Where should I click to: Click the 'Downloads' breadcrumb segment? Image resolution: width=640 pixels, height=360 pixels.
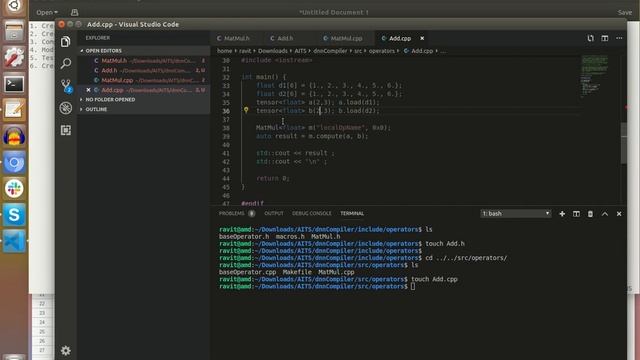(273, 51)
